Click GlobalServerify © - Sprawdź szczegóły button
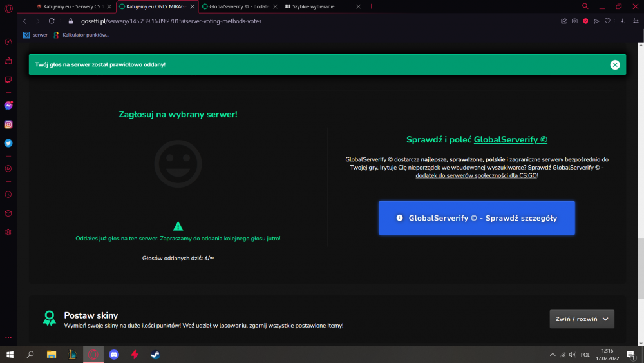This screenshot has height=363, width=644. 477,218
